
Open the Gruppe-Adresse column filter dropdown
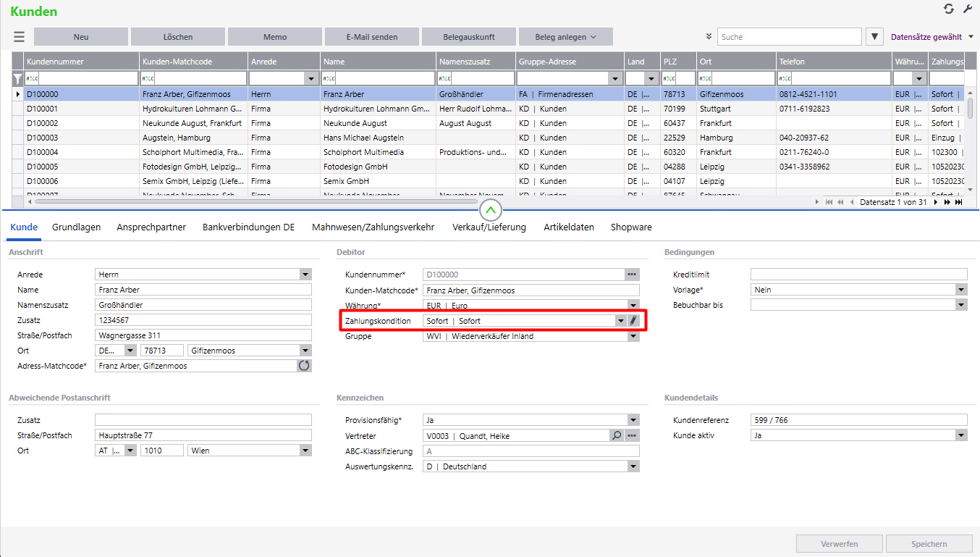[x=616, y=78]
